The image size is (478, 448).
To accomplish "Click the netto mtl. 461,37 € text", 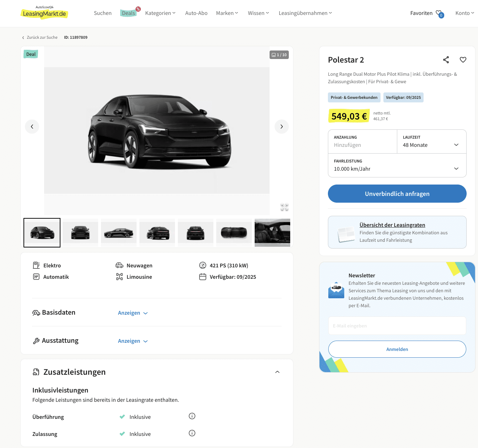I will 382,116.
